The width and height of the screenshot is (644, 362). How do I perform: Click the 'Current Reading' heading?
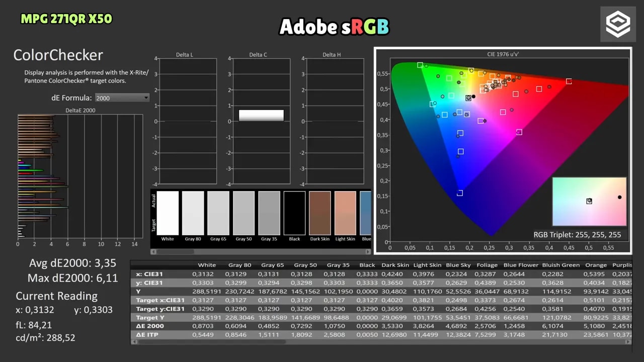click(56, 296)
